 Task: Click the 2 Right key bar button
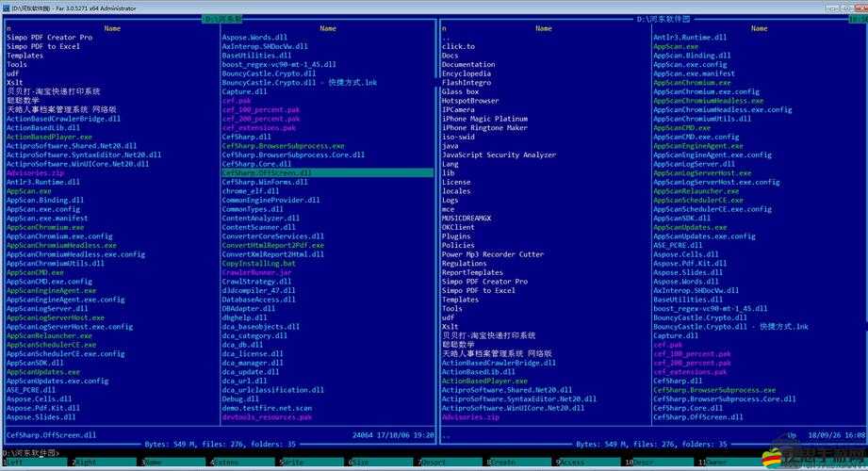point(105,463)
